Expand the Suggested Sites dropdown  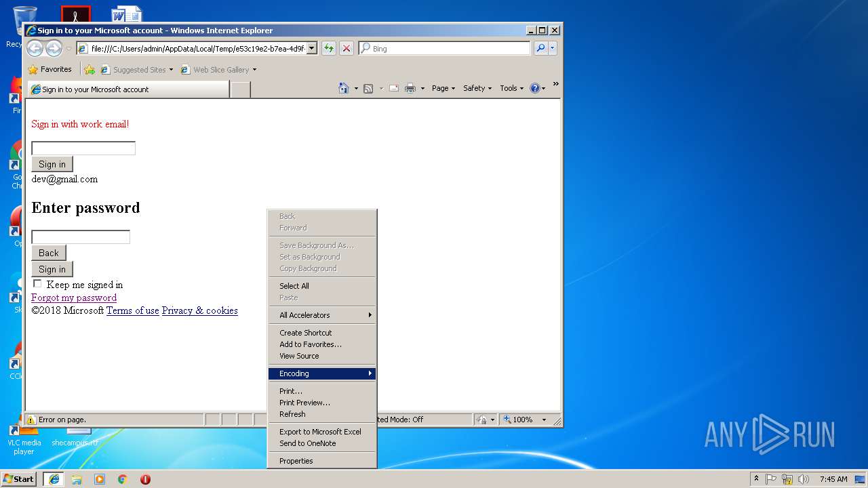click(x=171, y=70)
